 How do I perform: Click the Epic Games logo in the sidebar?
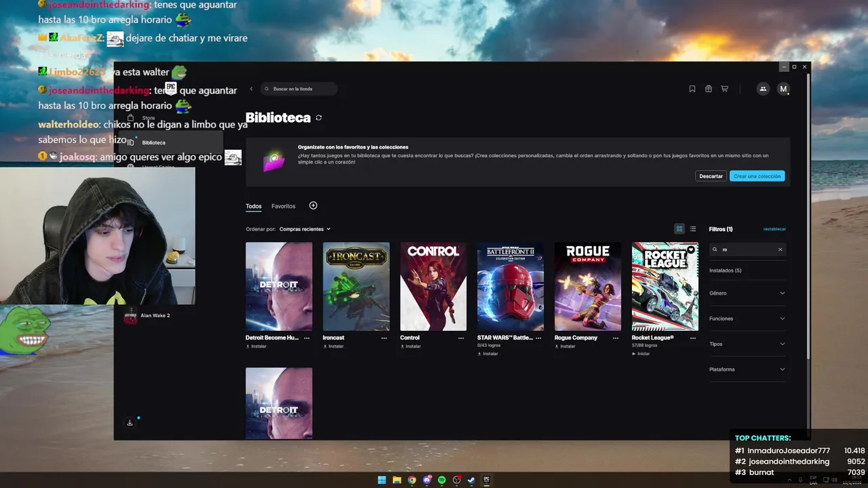click(x=171, y=88)
